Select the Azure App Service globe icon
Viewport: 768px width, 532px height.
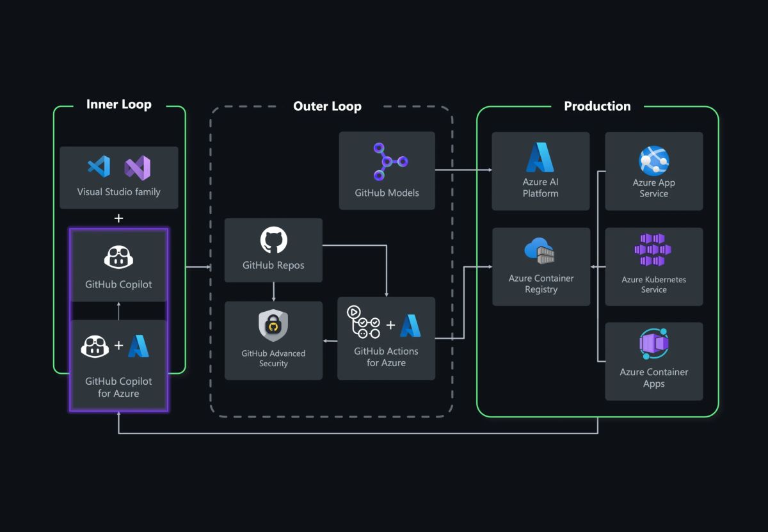coord(653,160)
